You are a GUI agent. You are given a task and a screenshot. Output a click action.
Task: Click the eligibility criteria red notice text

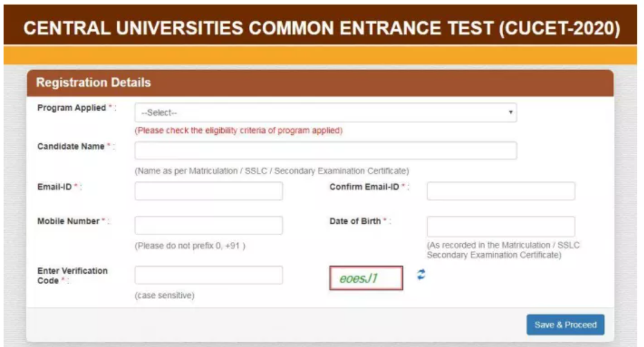click(239, 131)
